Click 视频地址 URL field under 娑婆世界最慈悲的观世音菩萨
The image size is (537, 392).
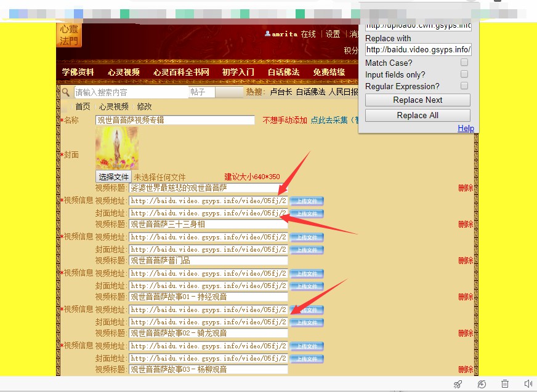pos(208,201)
